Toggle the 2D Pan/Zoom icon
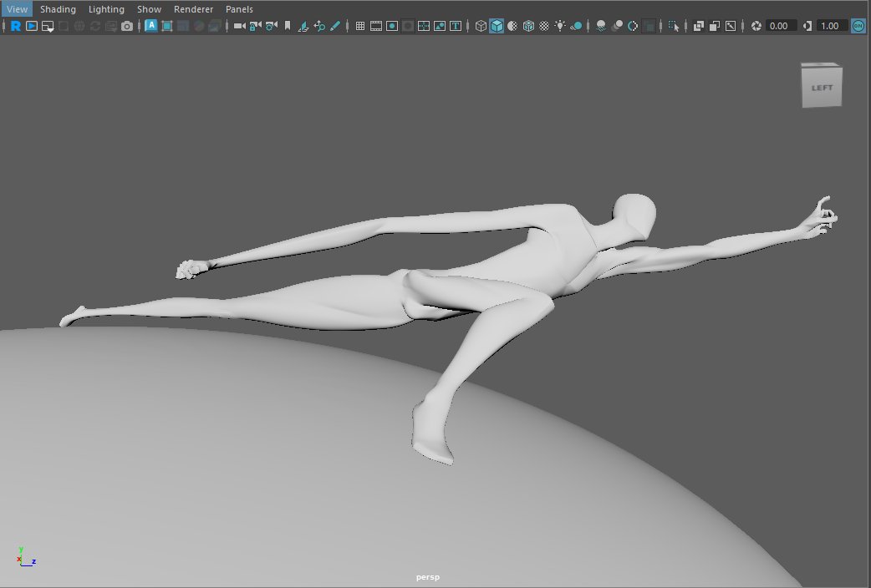The image size is (871, 588). click(319, 26)
